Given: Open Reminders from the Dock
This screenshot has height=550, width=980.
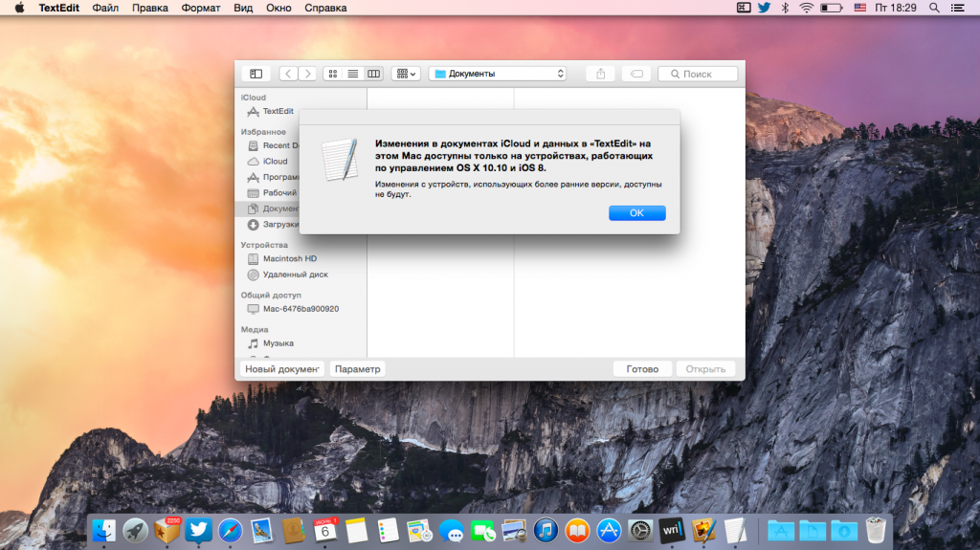Looking at the screenshot, I should point(389,531).
